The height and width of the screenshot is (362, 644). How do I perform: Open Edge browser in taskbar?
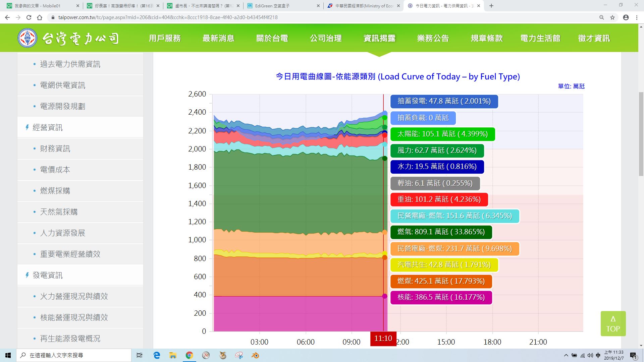click(x=157, y=355)
